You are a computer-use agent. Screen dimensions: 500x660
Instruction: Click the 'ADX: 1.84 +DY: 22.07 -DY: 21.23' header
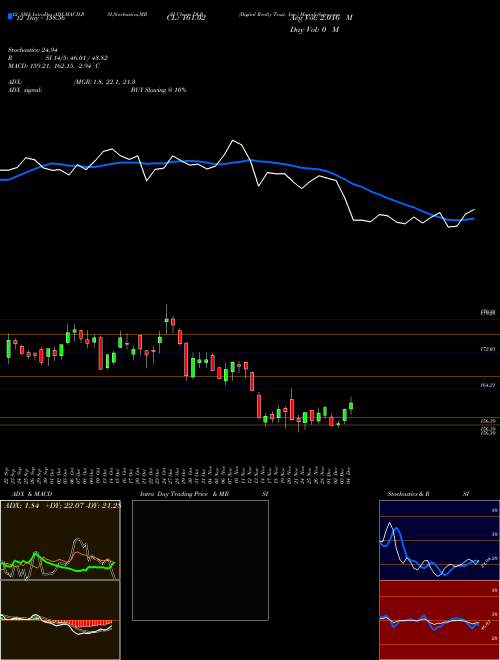62,505
